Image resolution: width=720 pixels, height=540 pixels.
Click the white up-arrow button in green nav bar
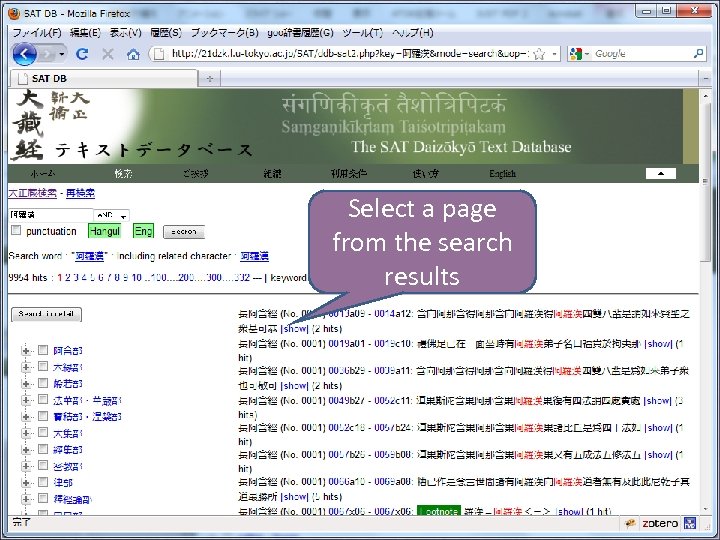(661, 173)
